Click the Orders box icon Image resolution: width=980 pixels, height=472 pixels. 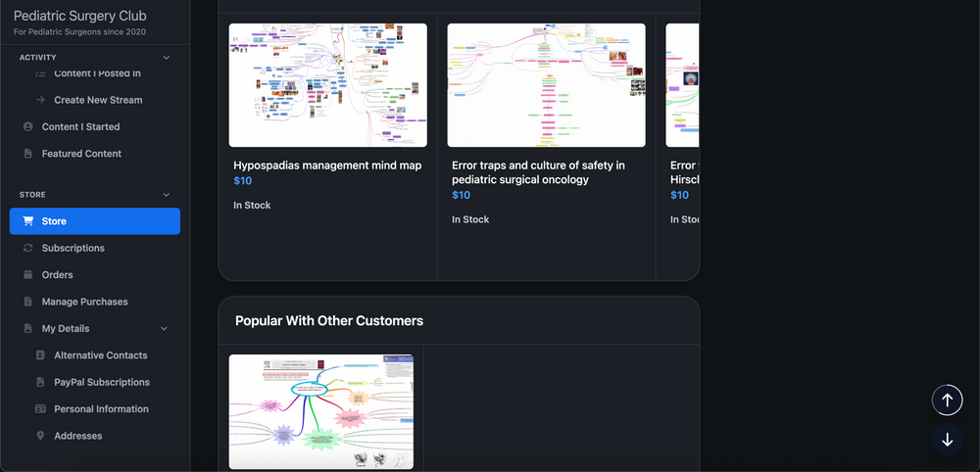click(x=27, y=275)
